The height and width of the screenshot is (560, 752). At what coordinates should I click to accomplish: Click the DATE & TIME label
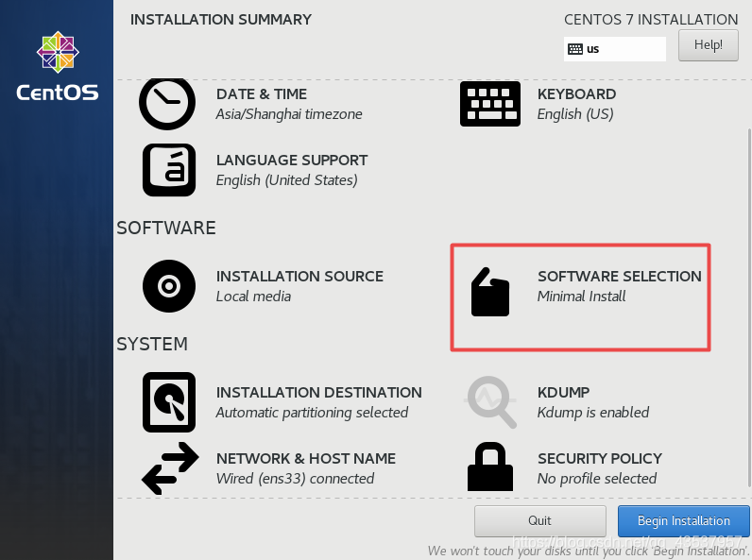pyautogui.click(x=262, y=94)
